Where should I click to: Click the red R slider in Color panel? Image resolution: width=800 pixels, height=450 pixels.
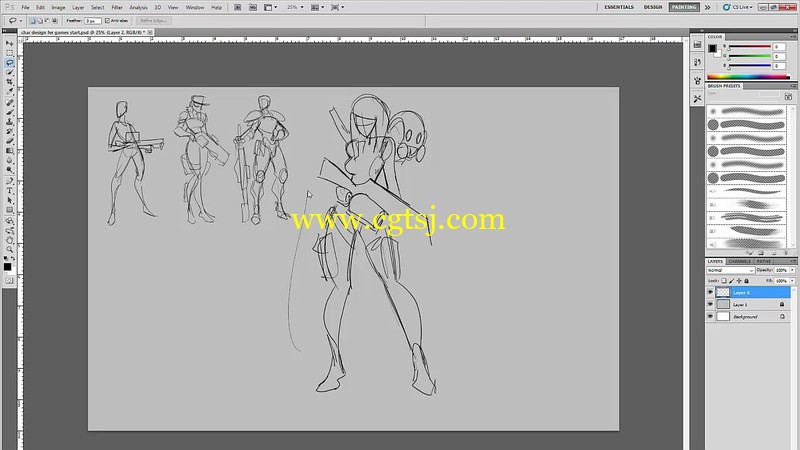(x=749, y=47)
